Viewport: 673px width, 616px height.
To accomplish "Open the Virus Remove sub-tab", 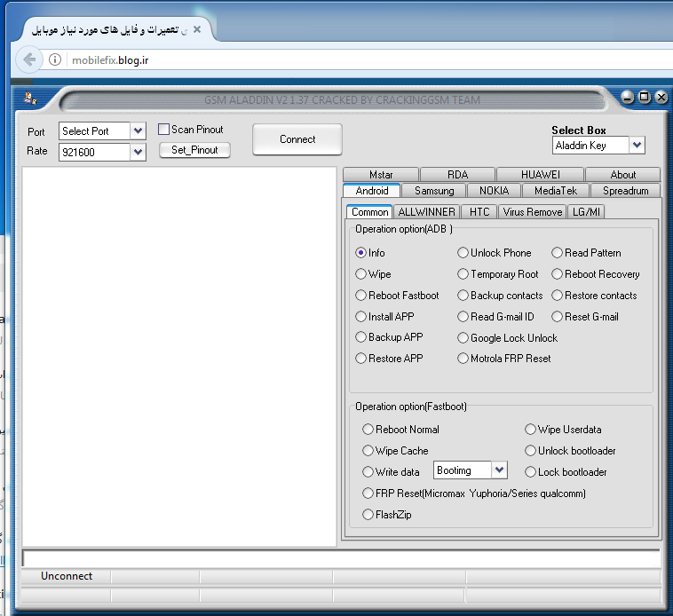I will click(532, 212).
